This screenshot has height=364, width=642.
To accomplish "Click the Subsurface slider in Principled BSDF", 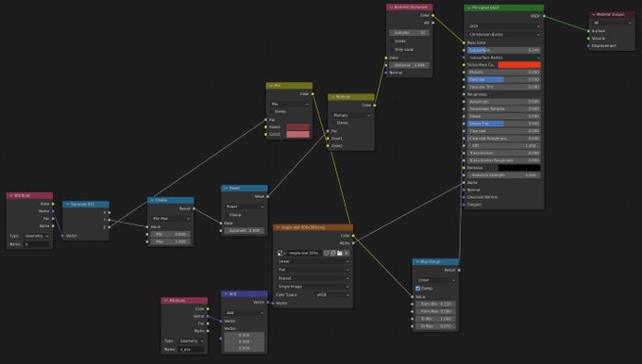I will pos(504,50).
